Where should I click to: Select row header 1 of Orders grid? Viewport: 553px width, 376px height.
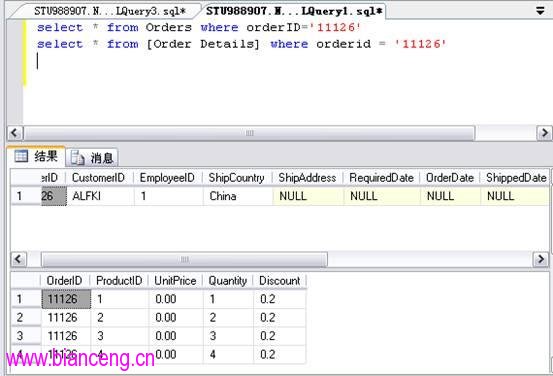(x=26, y=196)
